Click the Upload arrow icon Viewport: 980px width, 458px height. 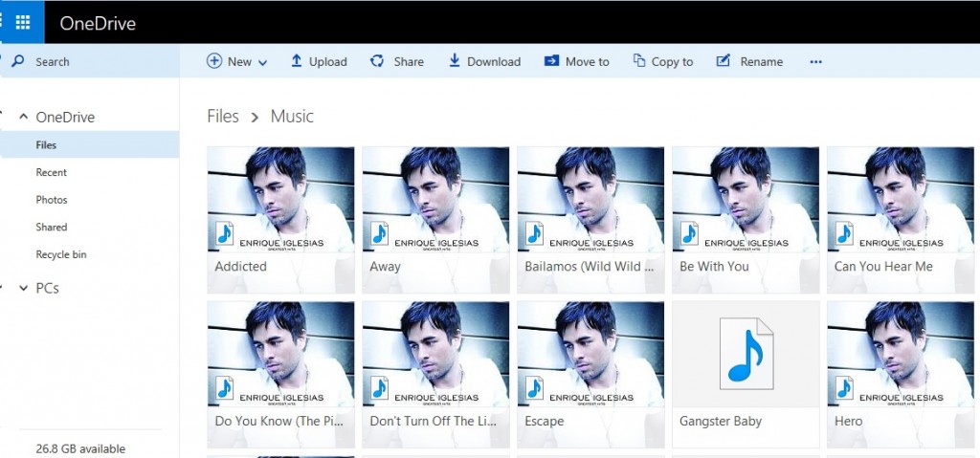[x=297, y=60]
